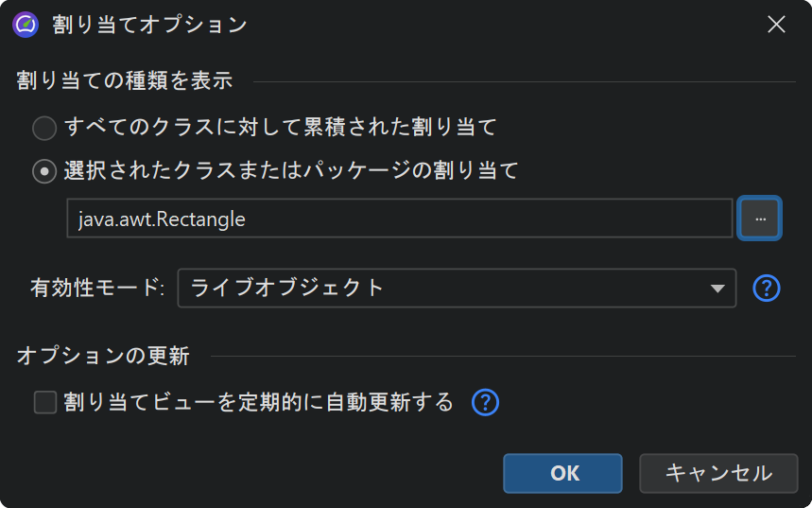
Task: Click the 割り当ての種類を表示 section heading
Action: [x=125, y=80]
